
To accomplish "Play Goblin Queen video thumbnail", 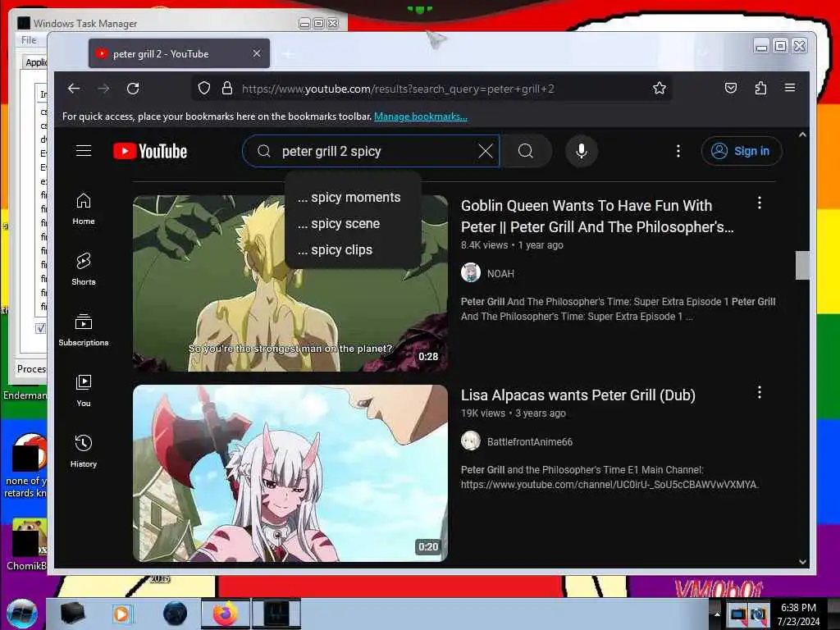I will [x=290, y=283].
